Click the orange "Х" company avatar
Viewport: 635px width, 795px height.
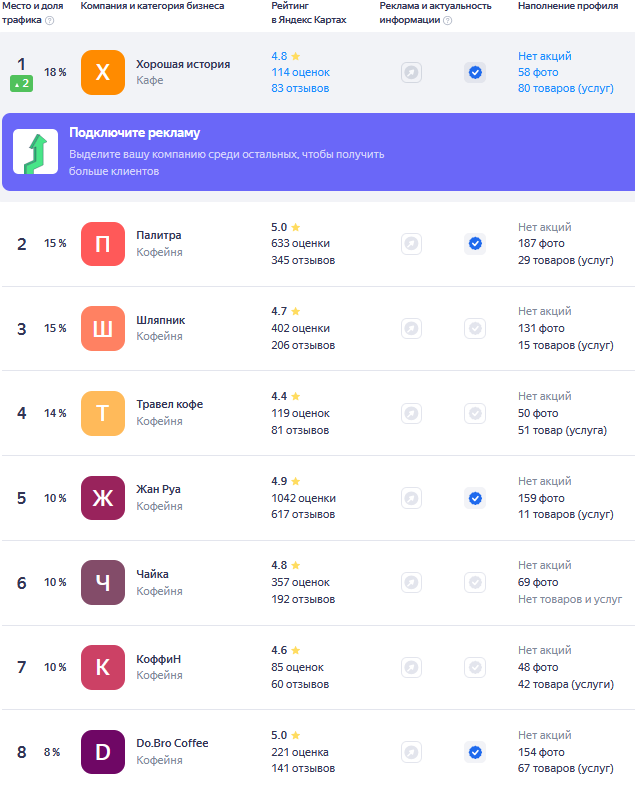(x=103, y=72)
